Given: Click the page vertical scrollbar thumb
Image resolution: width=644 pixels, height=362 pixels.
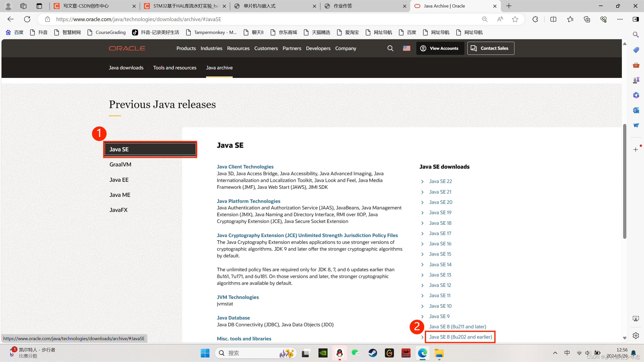Looking at the screenshot, I should [625, 181].
